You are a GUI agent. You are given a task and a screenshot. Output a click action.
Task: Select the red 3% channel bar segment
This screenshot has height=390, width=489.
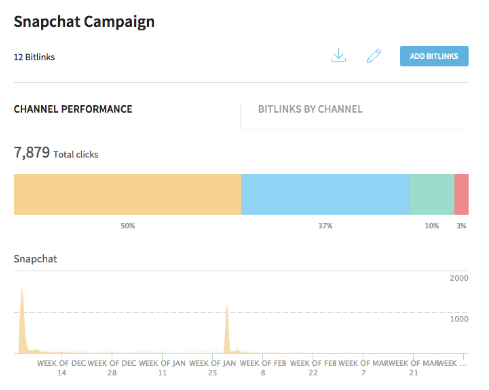coord(461,194)
